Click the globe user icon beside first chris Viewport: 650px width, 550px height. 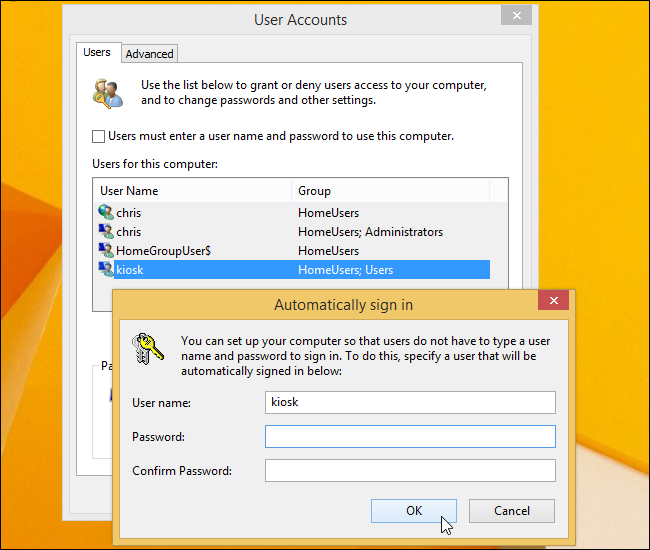tap(106, 212)
